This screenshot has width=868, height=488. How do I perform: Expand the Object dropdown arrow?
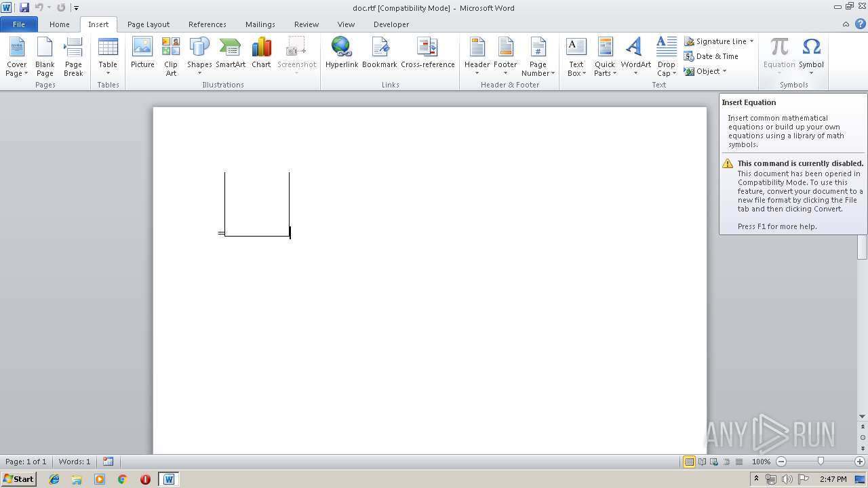coord(724,71)
